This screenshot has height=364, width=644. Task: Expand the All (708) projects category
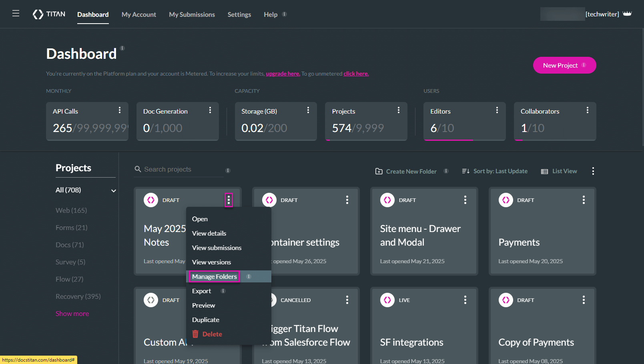[113, 190]
